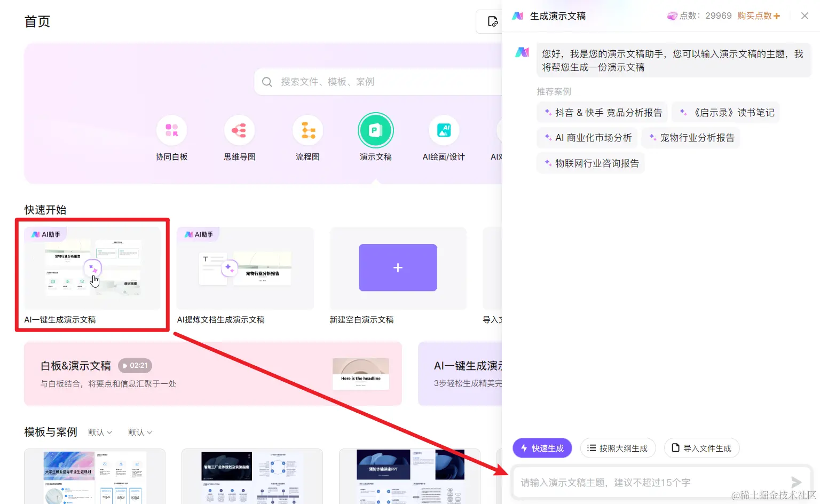Open the first 默认 sorting dropdown

[100, 432]
